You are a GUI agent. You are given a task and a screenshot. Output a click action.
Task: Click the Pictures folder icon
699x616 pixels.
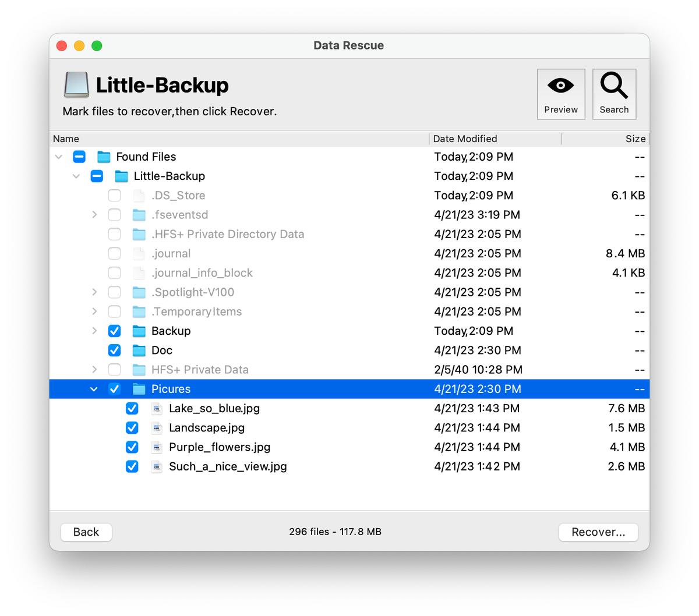point(140,389)
